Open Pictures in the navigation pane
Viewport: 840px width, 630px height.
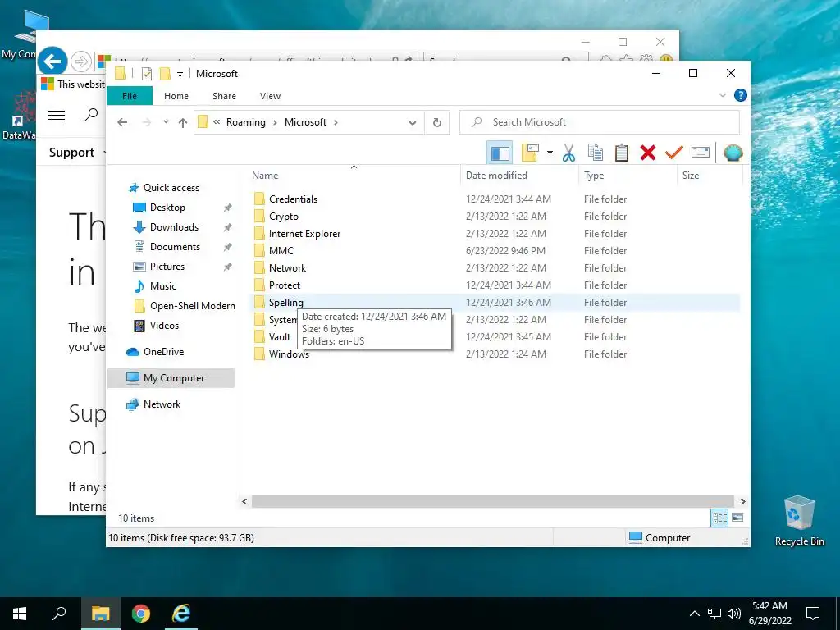pos(167,267)
